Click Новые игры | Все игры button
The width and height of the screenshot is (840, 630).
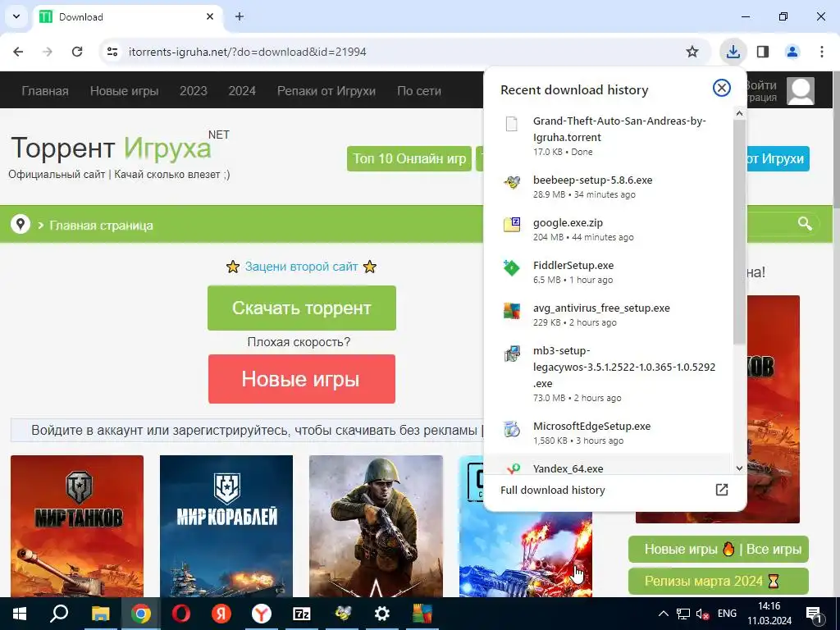(719, 549)
